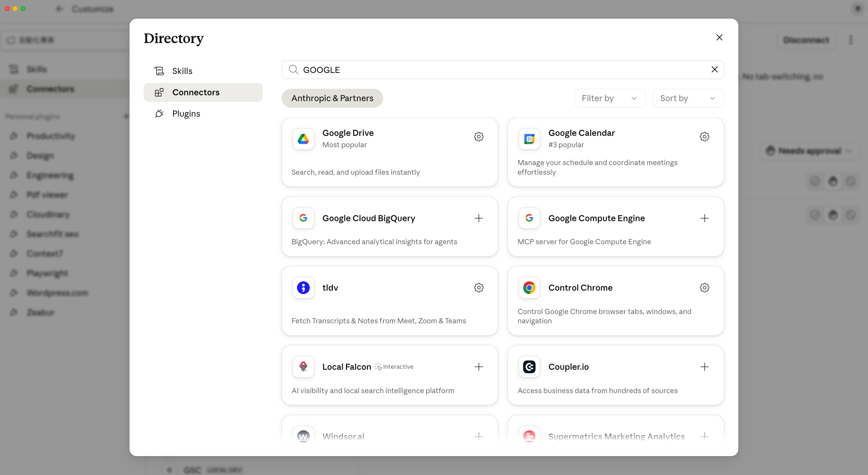
Task: Open the Sort by dropdown
Action: coord(688,98)
